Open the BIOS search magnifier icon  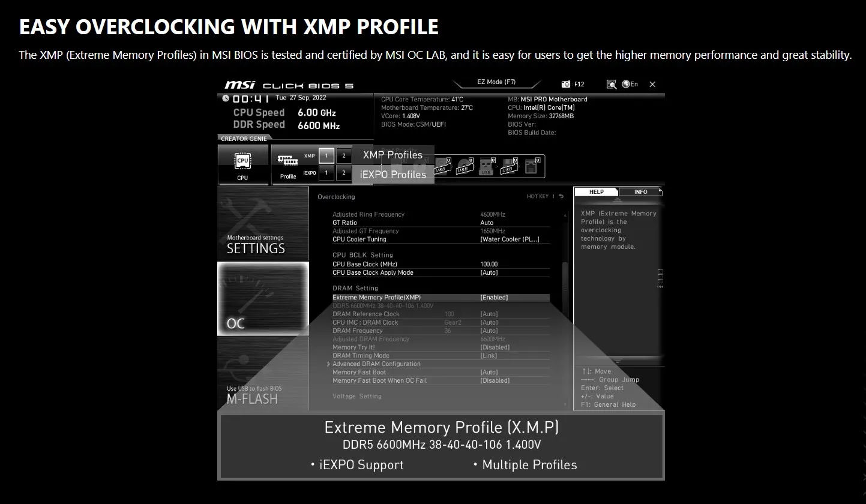click(611, 85)
